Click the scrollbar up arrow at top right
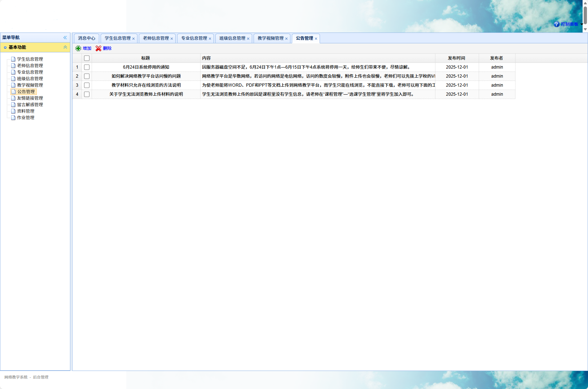 585,3
